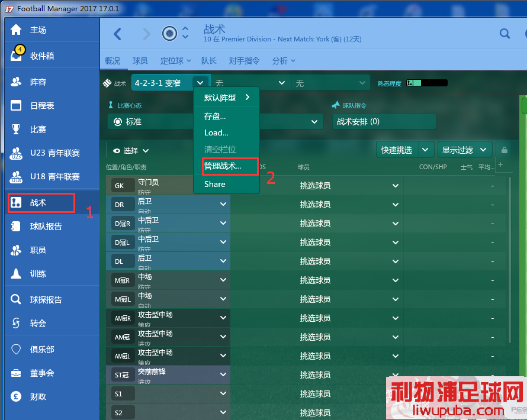Open the 日程表 schedule icon

[x=16, y=105]
